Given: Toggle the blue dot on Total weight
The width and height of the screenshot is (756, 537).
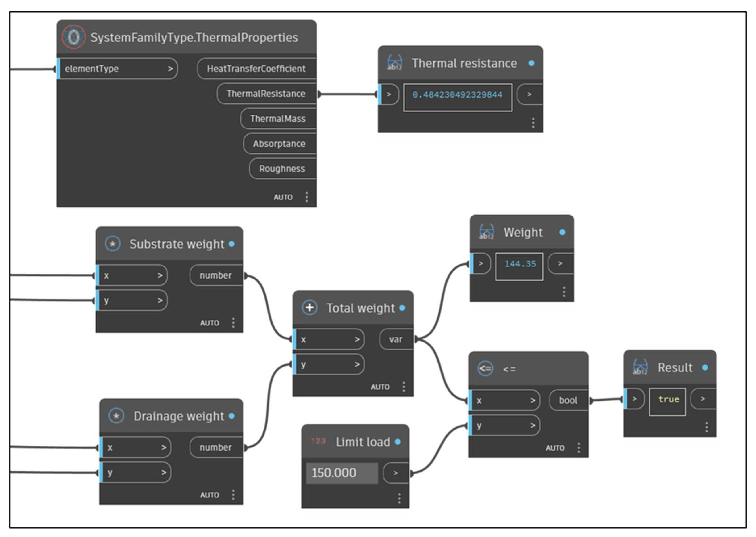Looking at the screenshot, I should (402, 308).
